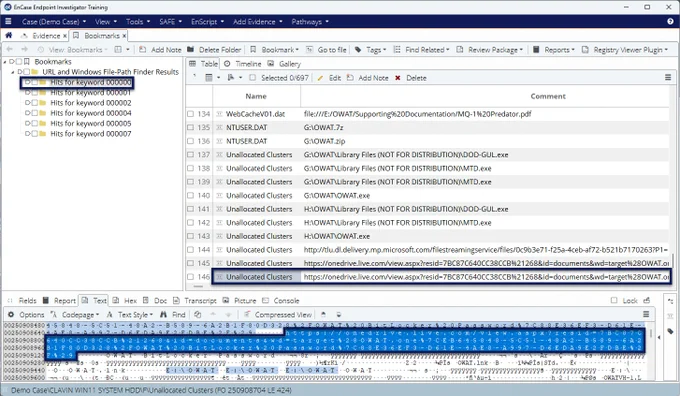Open the Tools menu
Image resolution: width=680 pixels, height=396 pixels.
click(x=138, y=21)
